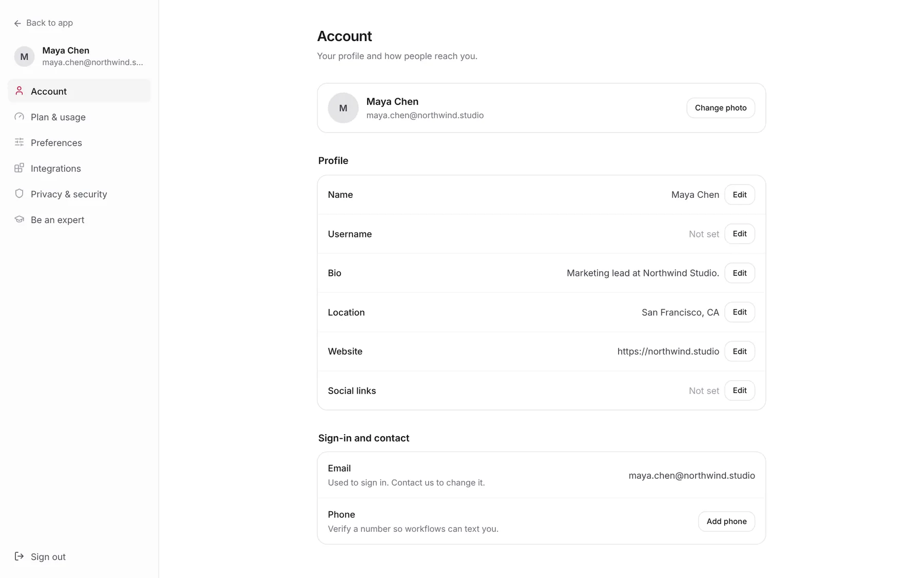The width and height of the screenshot is (924, 578).
Task: Click the San Francisco, CA location value
Action: tap(680, 312)
